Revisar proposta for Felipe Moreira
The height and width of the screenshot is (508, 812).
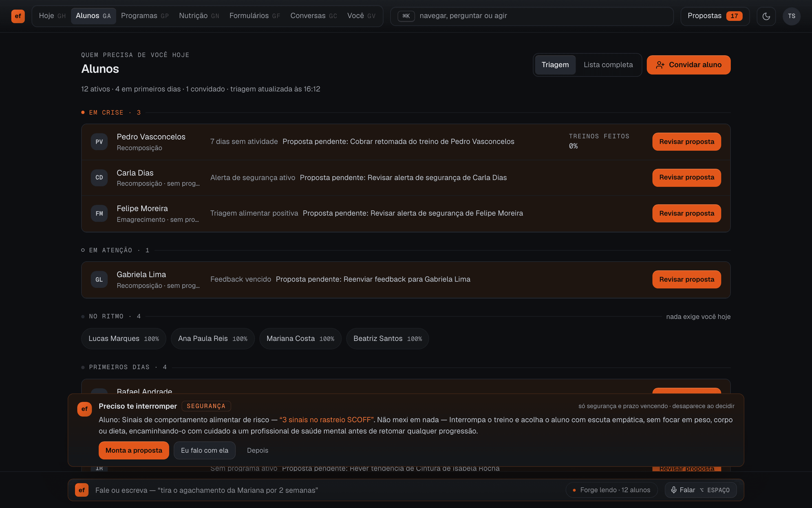[687, 213]
